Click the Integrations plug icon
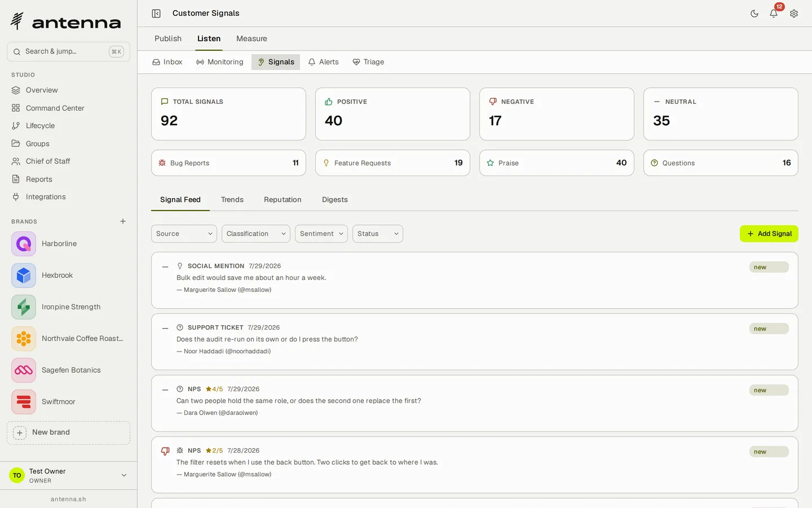Screen dimensions: 812x508 pos(16,197)
